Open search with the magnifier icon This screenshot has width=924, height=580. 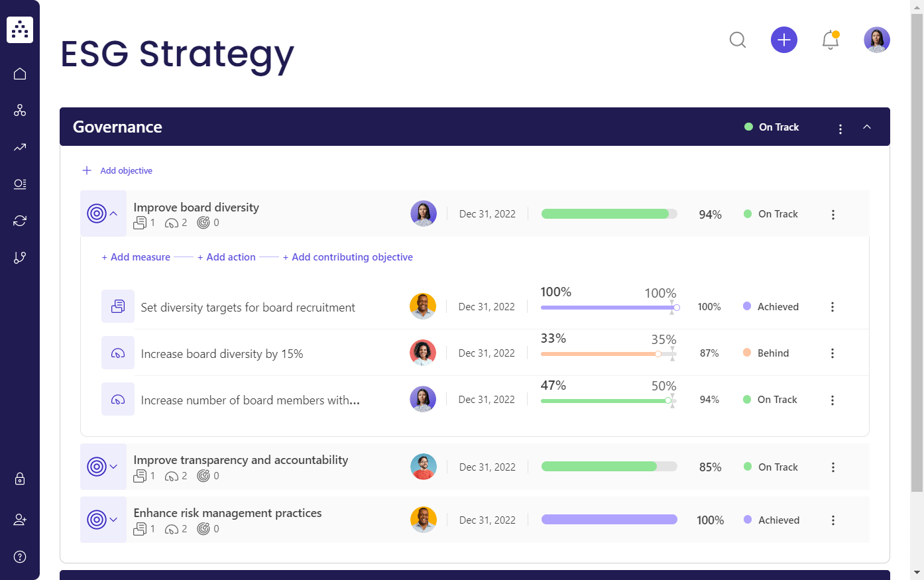coord(738,40)
